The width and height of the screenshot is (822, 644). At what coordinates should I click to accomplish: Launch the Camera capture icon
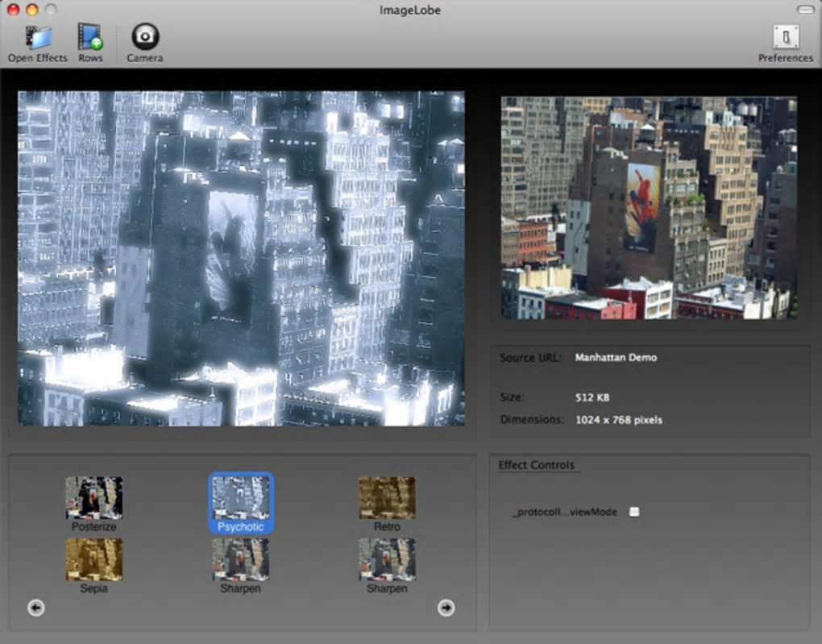point(145,36)
